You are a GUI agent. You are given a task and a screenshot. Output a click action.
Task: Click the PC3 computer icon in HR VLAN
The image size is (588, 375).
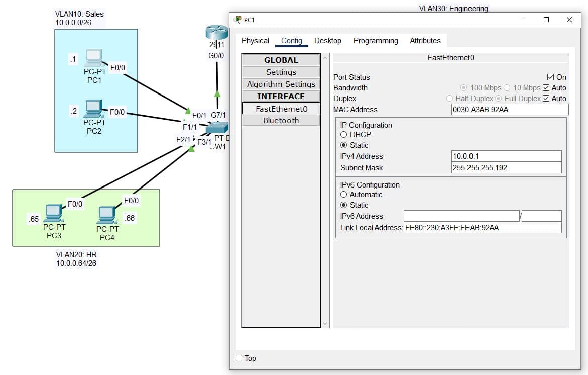click(x=53, y=213)
